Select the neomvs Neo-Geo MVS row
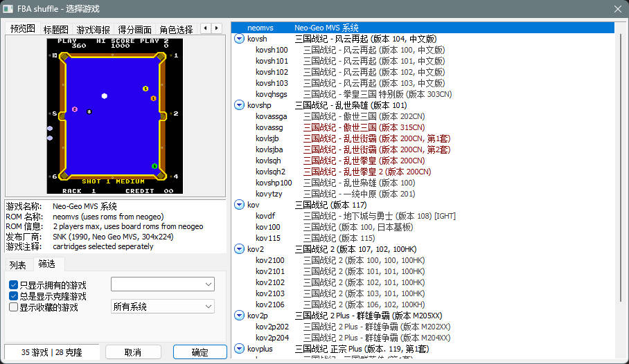Image resolution: width=629 pixels, height=364 pixels. [x=423, y=28]
